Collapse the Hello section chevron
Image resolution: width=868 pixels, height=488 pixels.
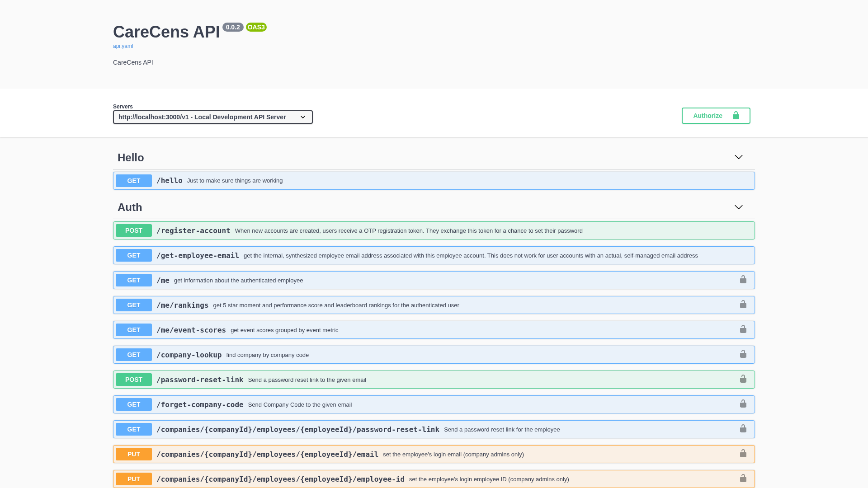[x=738, y=157]
